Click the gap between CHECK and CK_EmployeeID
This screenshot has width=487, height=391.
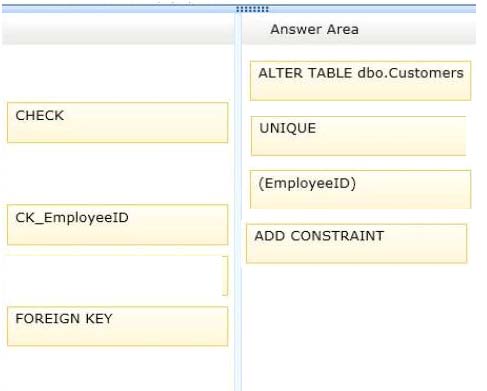click(117, 174)
